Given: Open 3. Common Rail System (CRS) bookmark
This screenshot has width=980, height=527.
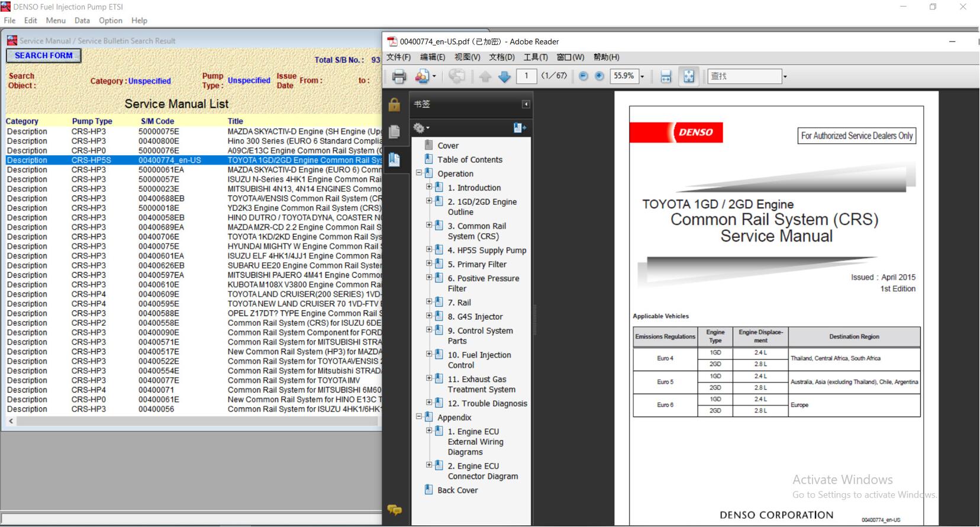Looking at the screenshot, I should pyautogui.click(x=477, y=231).
